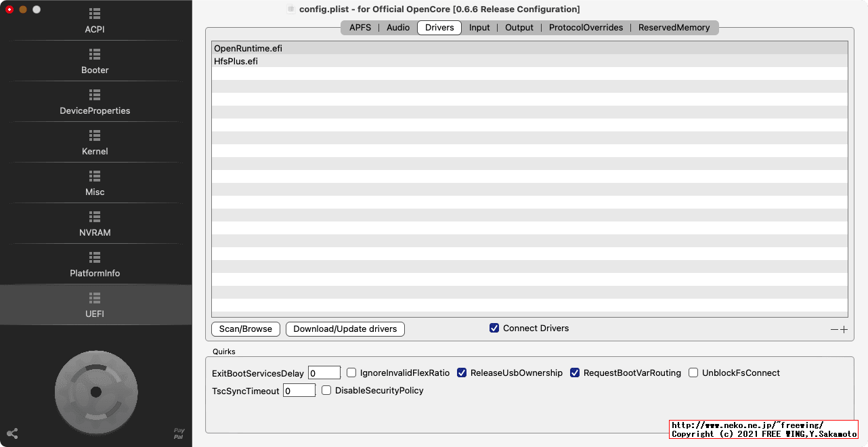Click the Scan/Browse button

click(x=245, y=328)
